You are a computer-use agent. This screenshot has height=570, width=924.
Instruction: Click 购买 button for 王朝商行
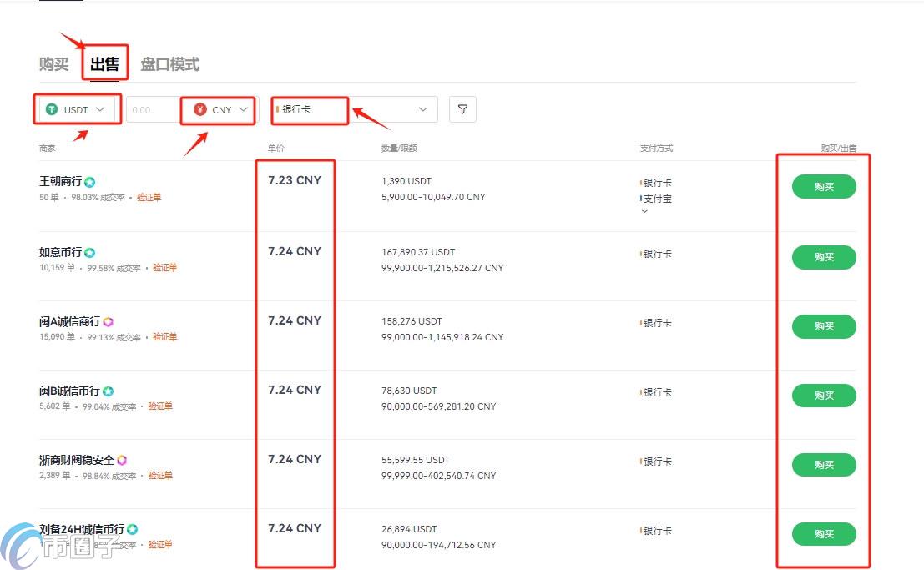(x=824, y=187)
